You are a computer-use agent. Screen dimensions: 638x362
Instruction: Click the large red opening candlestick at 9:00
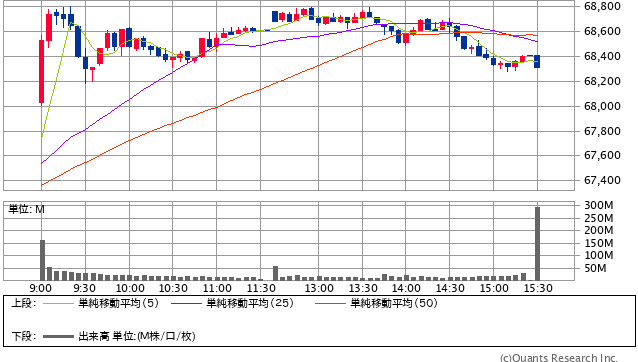(42, 71)
